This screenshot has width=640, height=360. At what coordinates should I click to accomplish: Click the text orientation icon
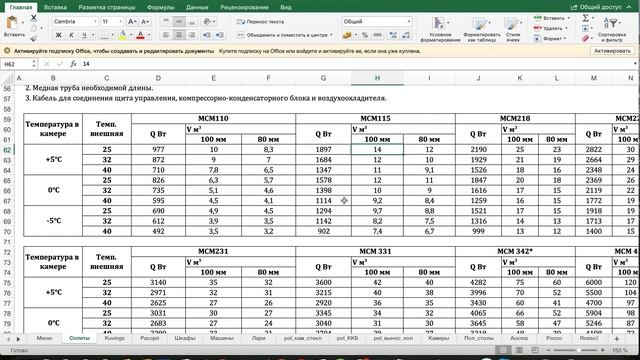(207, 21)
